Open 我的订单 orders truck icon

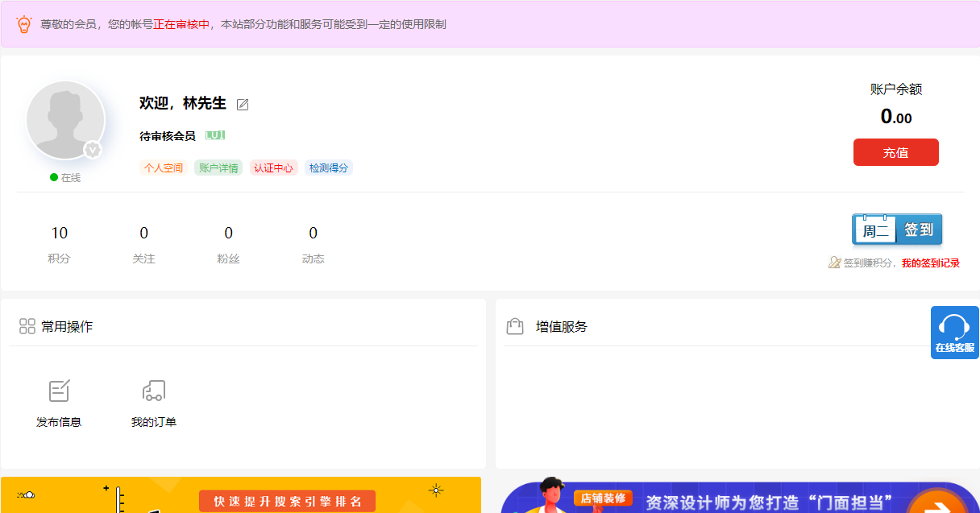tap(153, 391)
